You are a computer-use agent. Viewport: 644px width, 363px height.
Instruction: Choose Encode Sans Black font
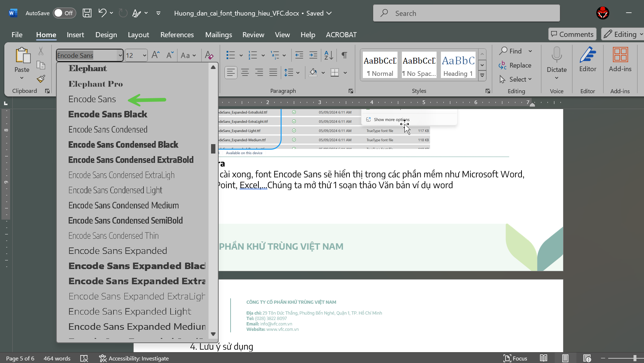(x=108, y=114)
